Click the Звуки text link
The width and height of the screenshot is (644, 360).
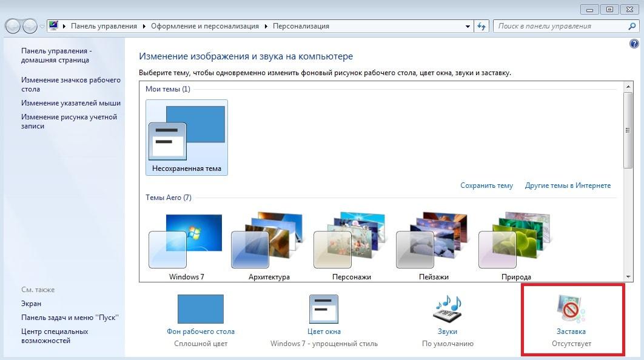coord(448,332)
